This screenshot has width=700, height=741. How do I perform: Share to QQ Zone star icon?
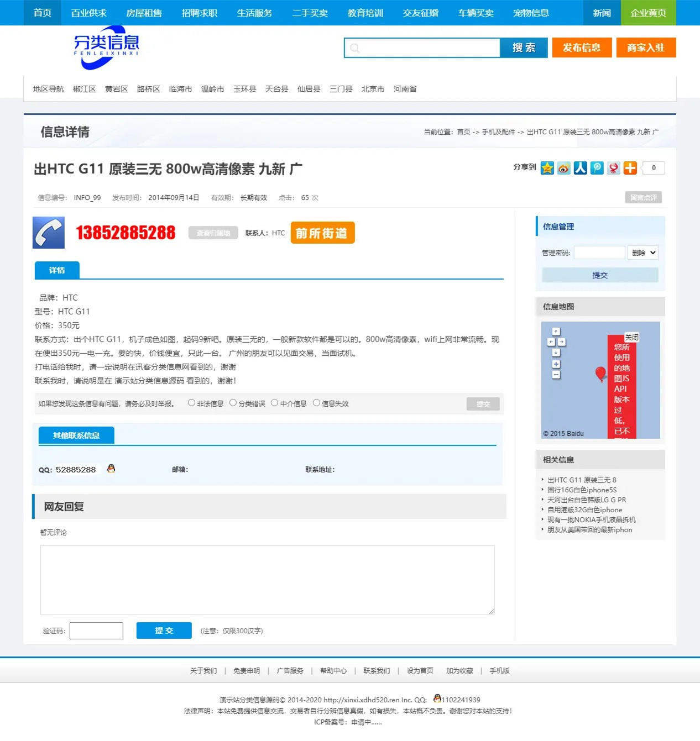tap(547, 168)
